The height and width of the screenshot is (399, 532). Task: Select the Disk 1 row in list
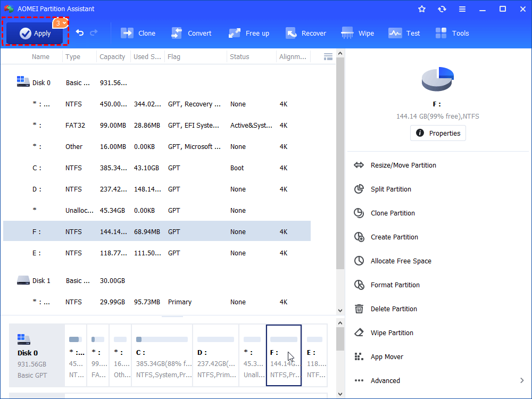click(157, 280)
